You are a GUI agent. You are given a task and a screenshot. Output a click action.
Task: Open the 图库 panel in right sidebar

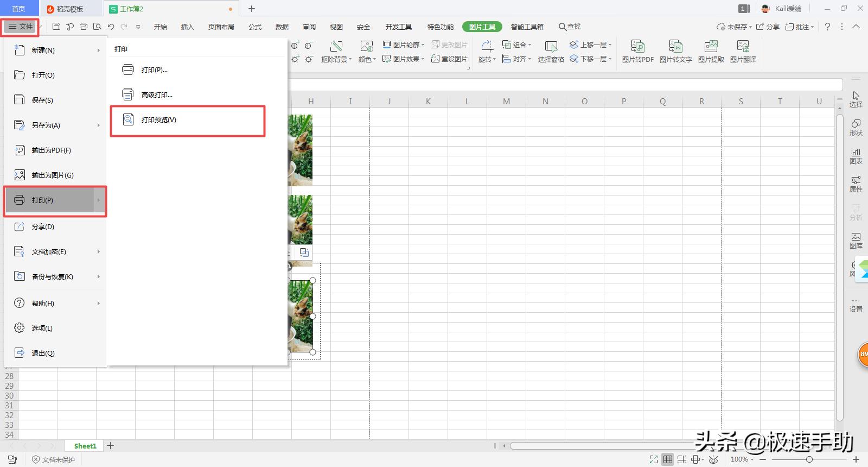pos(856,241)
